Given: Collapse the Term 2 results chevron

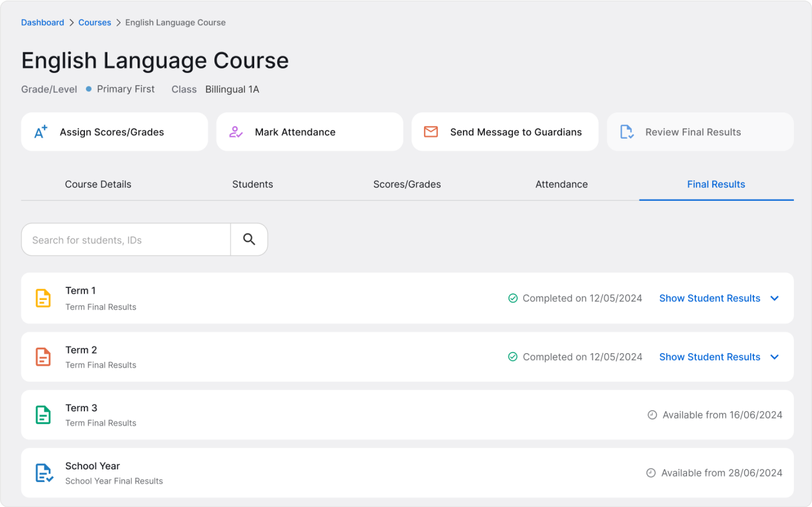Looking at the screenshot, I should pyautogui.click(x=775, y=357).
